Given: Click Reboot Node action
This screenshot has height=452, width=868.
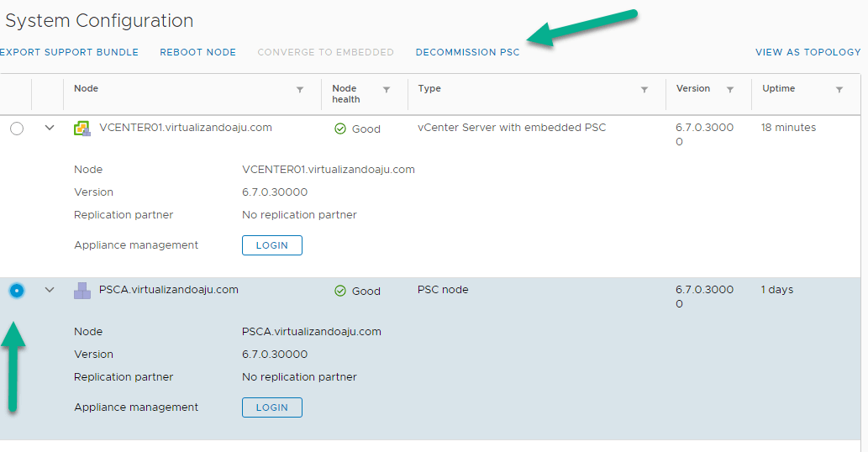Looking at the screenshot, I should pyautogui.click(x=198, y=52).
